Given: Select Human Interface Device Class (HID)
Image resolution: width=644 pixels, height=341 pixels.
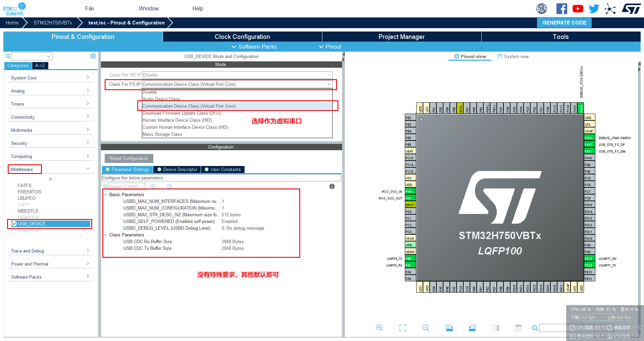Looking at the screenshot, I should [237, 120].
